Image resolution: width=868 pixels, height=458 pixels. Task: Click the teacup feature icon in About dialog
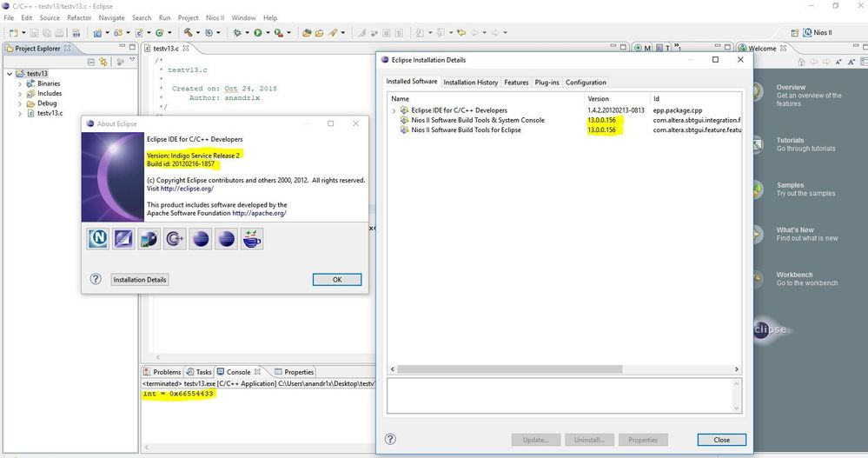(x=252, y=238)
